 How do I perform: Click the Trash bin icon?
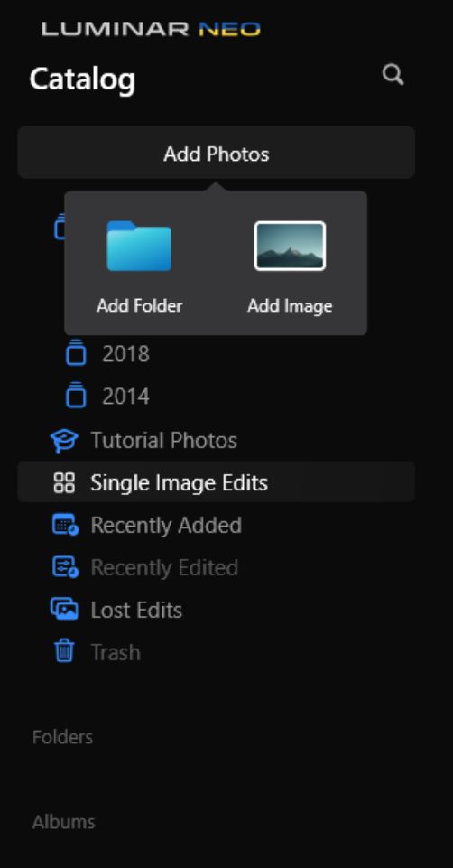click(x=65, y=651)
